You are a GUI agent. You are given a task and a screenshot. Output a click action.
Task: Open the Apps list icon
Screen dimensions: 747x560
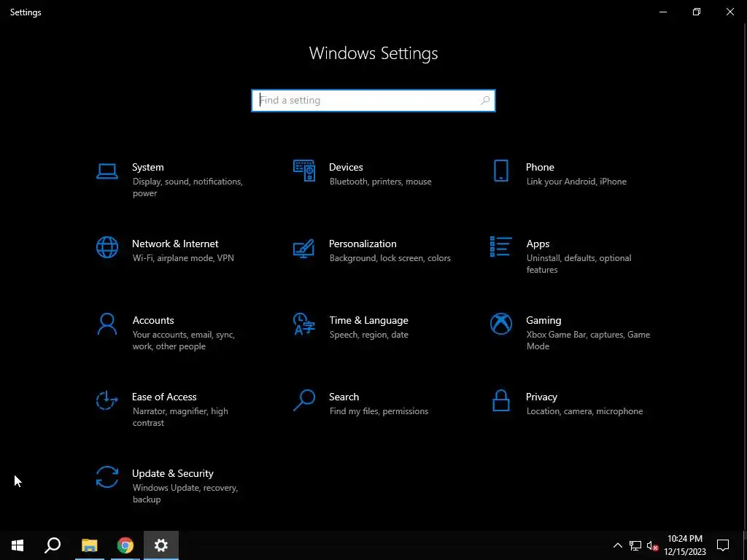click(500, 246)
